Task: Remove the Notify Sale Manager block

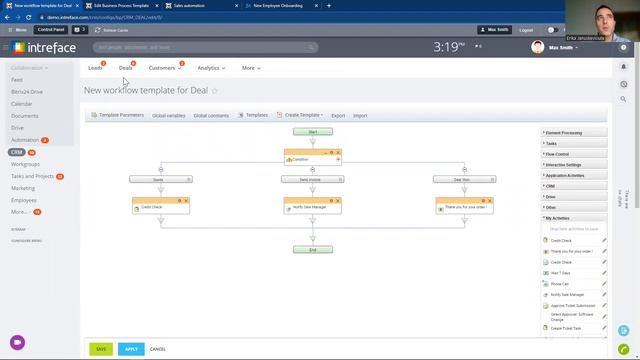Action: click(338, 201)
